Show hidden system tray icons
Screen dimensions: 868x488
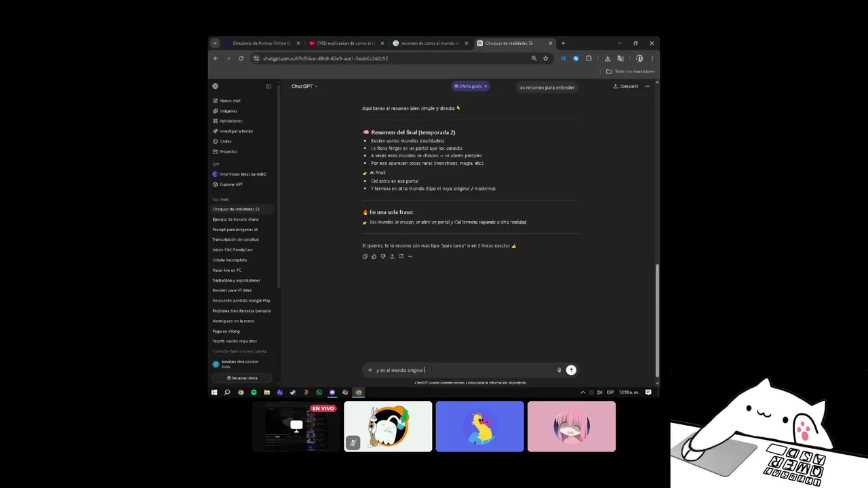pyautogui.click(x=583, y=392)
